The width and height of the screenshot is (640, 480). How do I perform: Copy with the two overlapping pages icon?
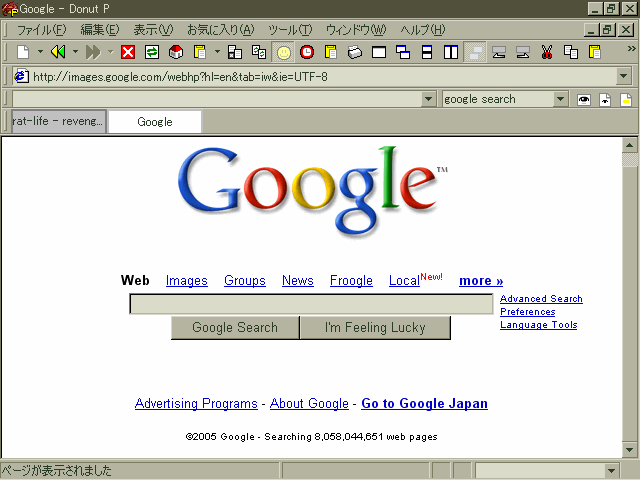coord(571,52)
